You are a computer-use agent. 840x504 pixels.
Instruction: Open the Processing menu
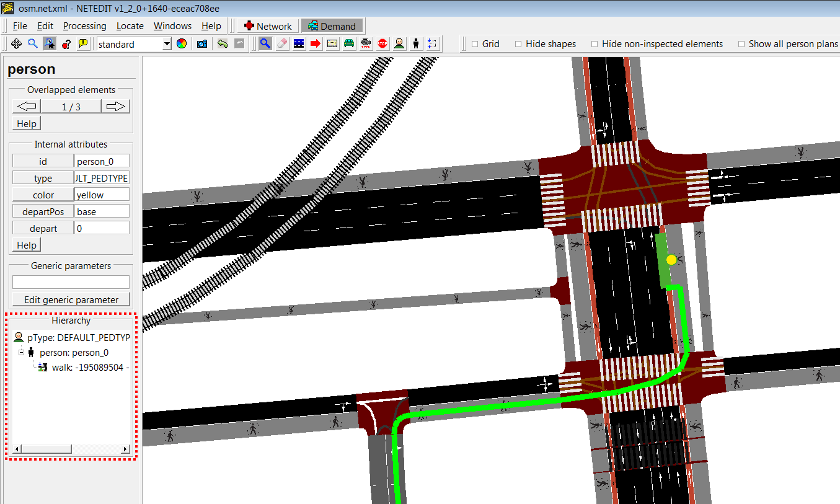pyautogui.click(x=84, y=26)
